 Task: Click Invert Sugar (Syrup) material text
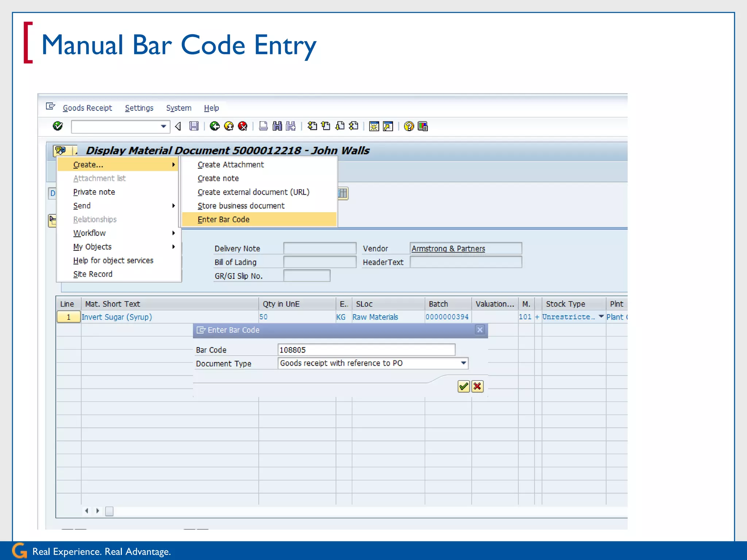tap(117, 317)
